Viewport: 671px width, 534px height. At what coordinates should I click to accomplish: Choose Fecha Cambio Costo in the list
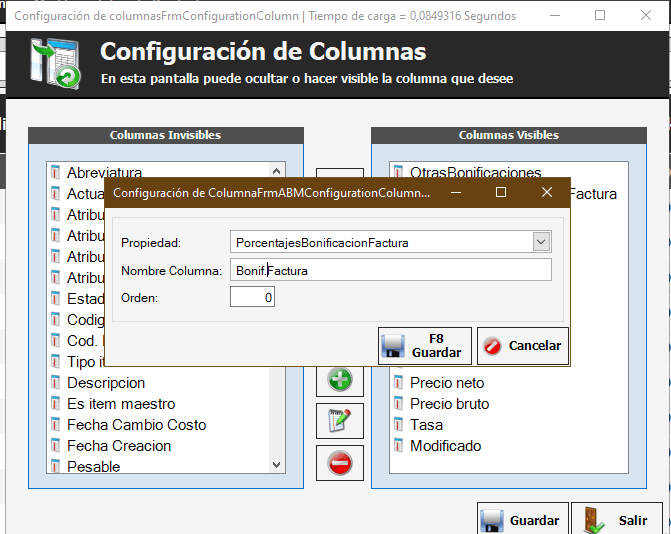(x=136, y=425)
